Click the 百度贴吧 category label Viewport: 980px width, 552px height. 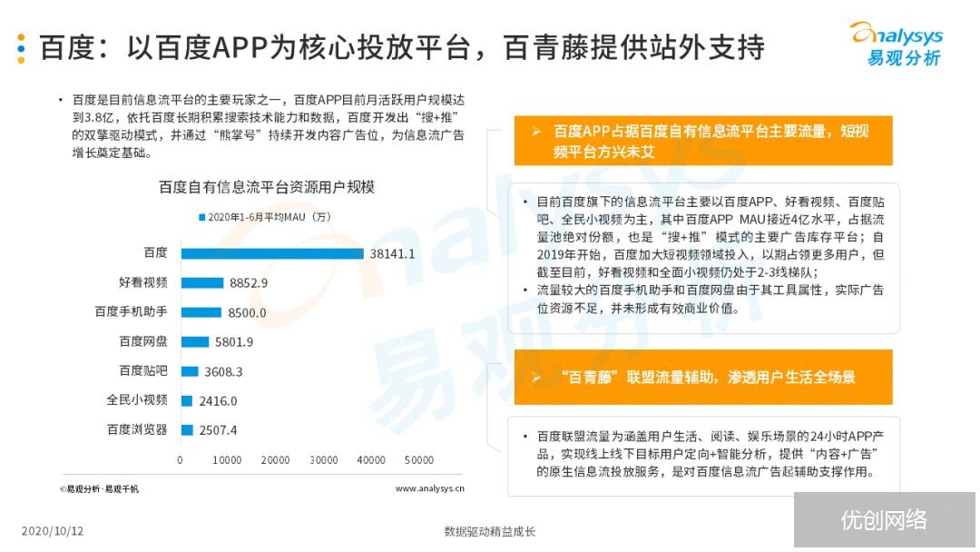[143, 370]
